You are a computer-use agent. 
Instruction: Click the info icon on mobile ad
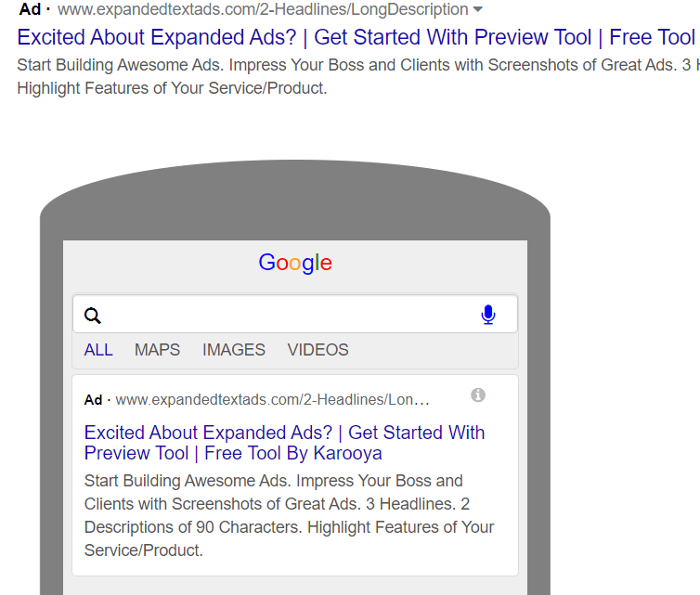coord(478,395)
